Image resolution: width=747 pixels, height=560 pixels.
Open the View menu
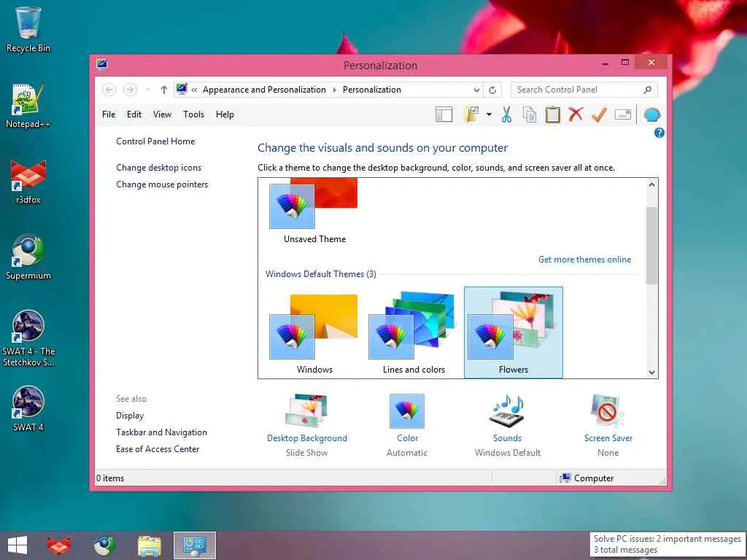[162, 114]
